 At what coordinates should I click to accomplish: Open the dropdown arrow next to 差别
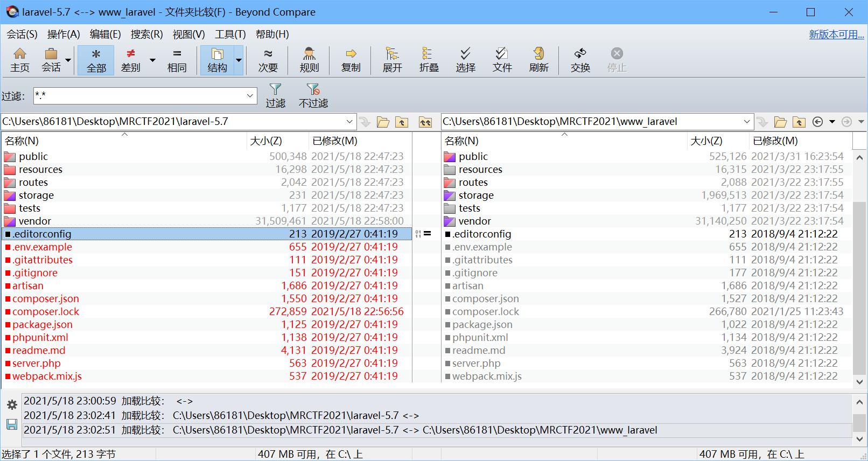(152, 60)
